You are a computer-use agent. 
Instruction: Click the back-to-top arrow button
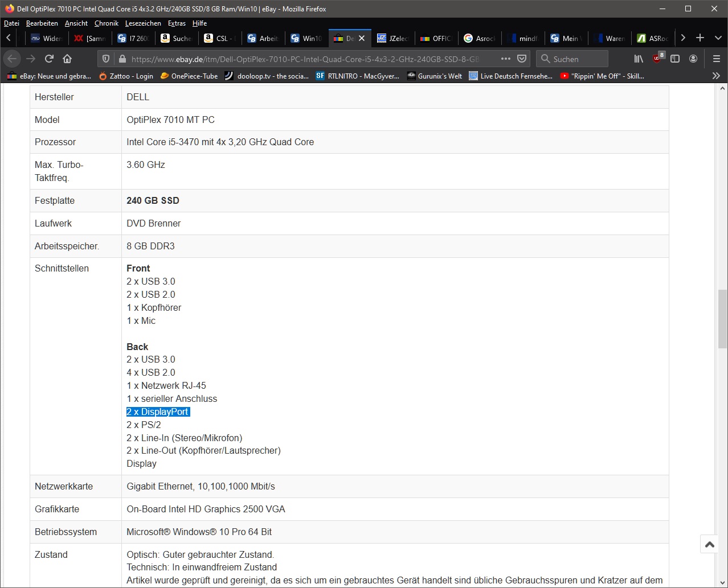coord(710,544)
